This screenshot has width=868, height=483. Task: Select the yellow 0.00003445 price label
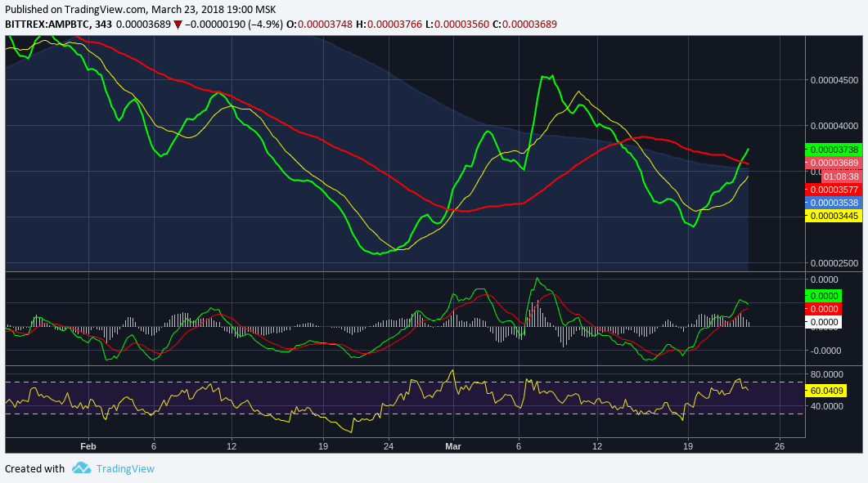pyautogui.click(x=834, y=216)
